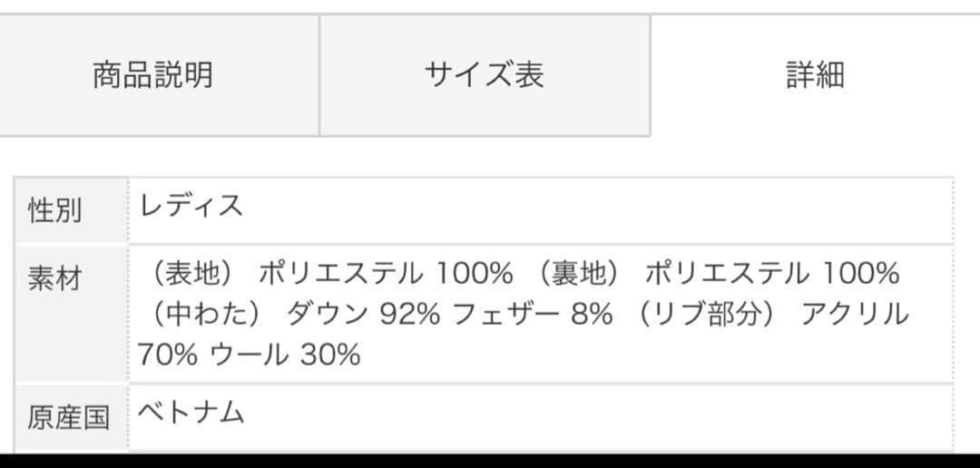Open the サイズ表 tab
The image size is (980, 468).
click(x=484, y=74)
